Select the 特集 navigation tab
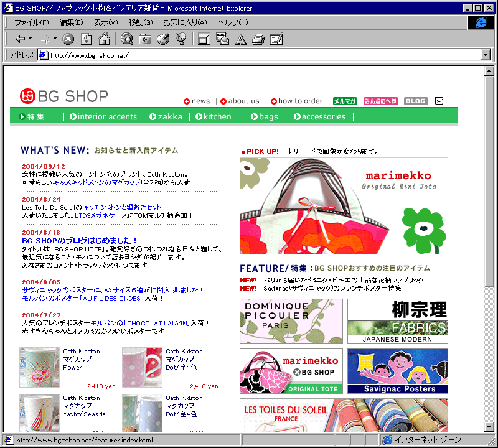 pos(32,117)
